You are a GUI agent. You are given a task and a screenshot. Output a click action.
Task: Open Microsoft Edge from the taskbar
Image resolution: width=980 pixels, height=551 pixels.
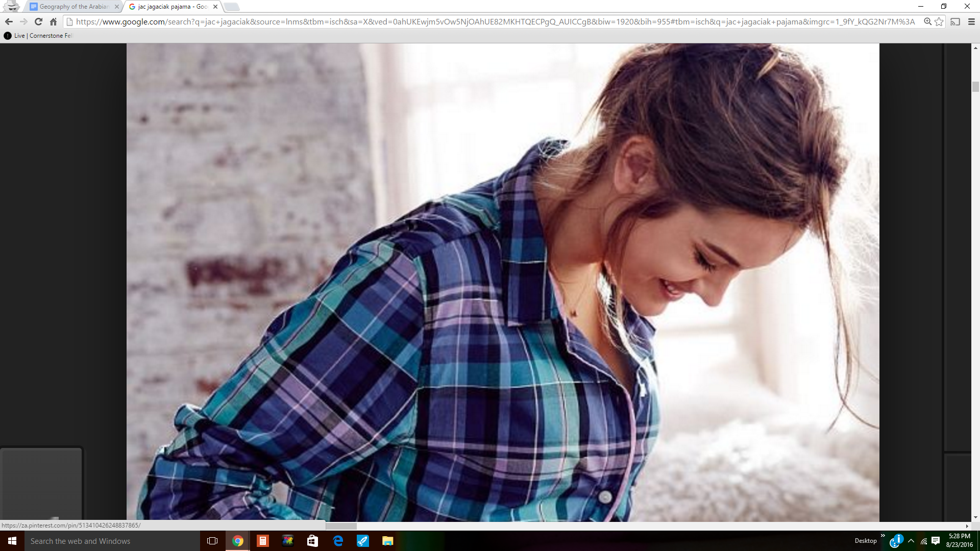(338, 541)
